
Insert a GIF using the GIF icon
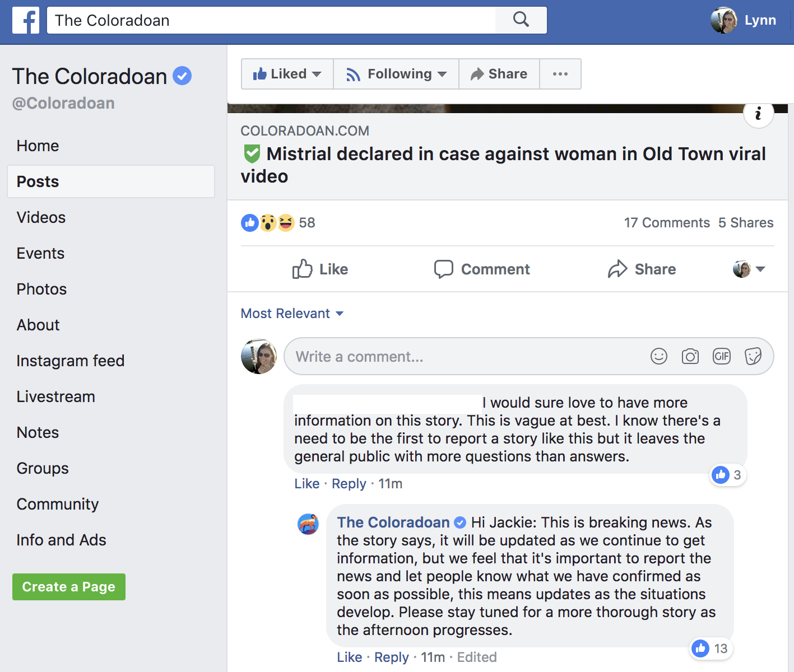click(x=722, y=356)
